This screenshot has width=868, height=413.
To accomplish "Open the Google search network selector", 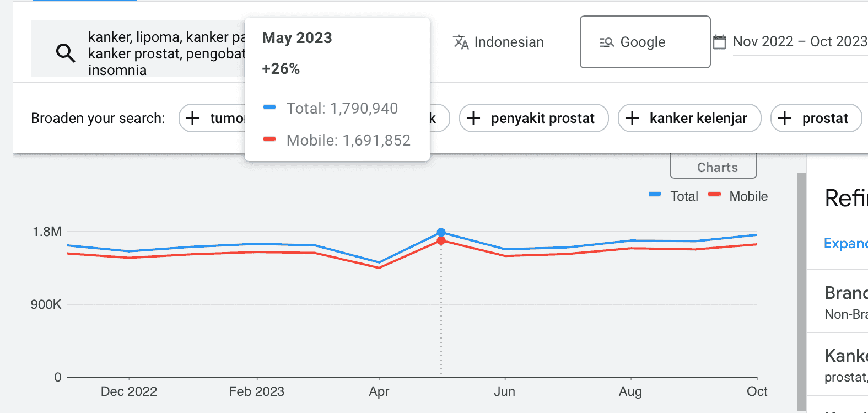I will point(645,42).
